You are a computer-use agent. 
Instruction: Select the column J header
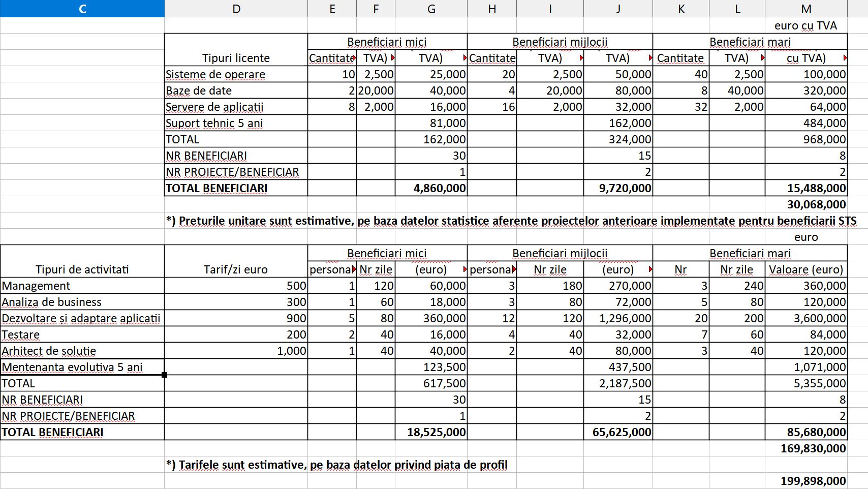(618, 9)
